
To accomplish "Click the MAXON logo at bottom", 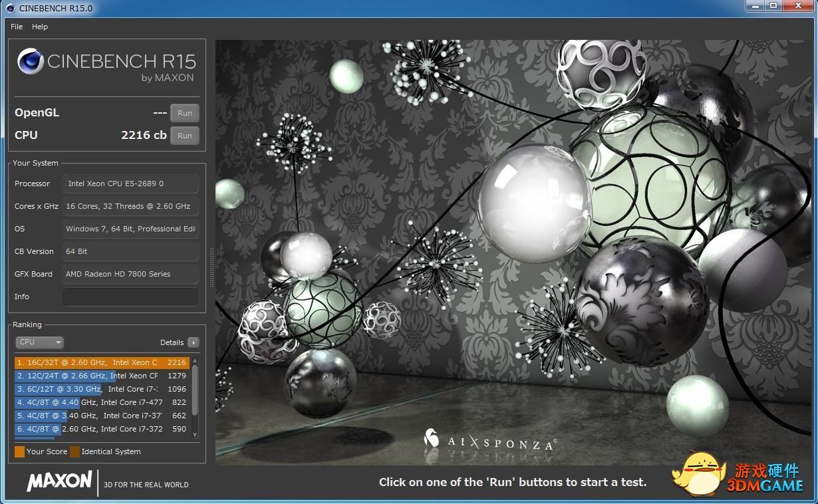I will 59,481.
